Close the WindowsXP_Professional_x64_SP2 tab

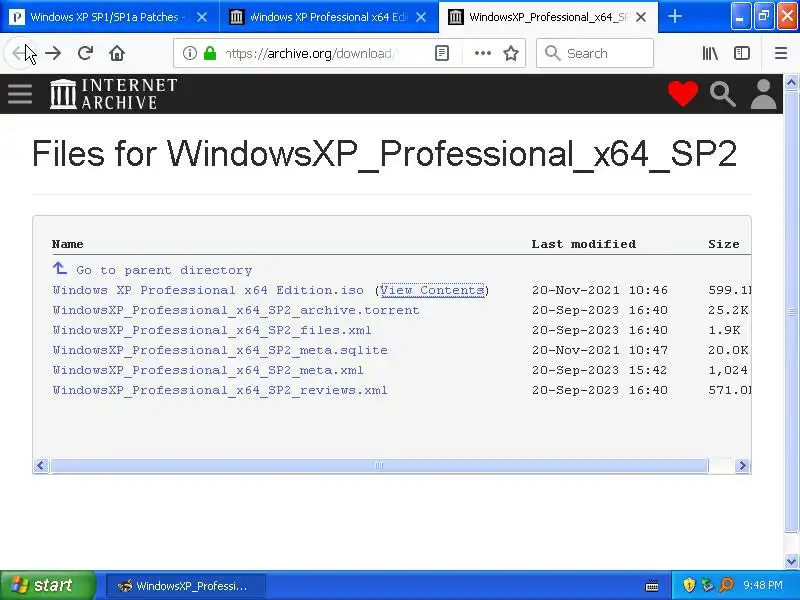click(x=641, y=17)
